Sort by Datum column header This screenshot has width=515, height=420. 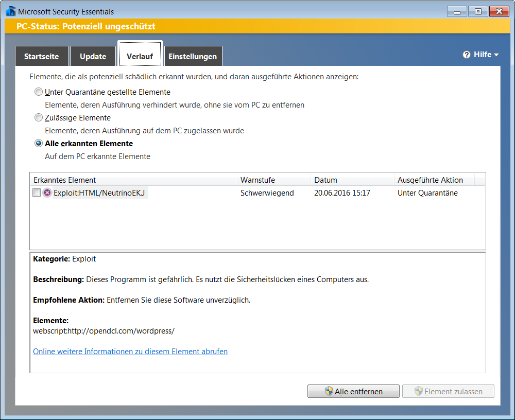coord(352,180)
